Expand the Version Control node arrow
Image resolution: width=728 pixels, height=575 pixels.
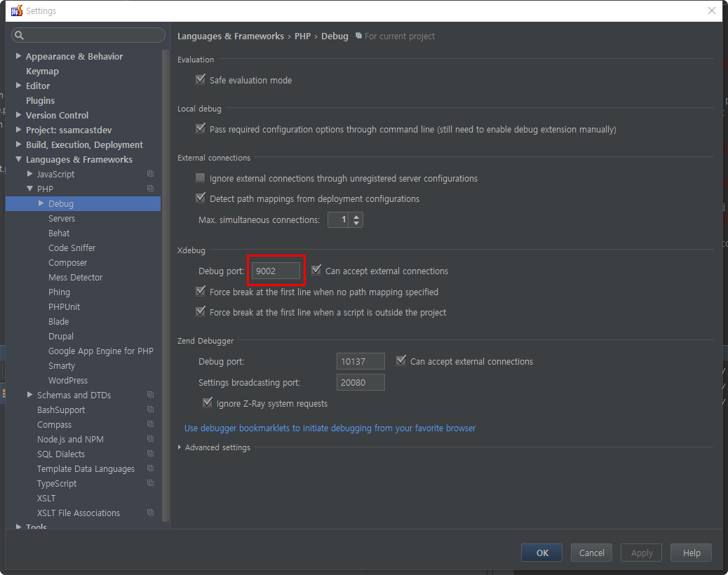pos(18,115)
